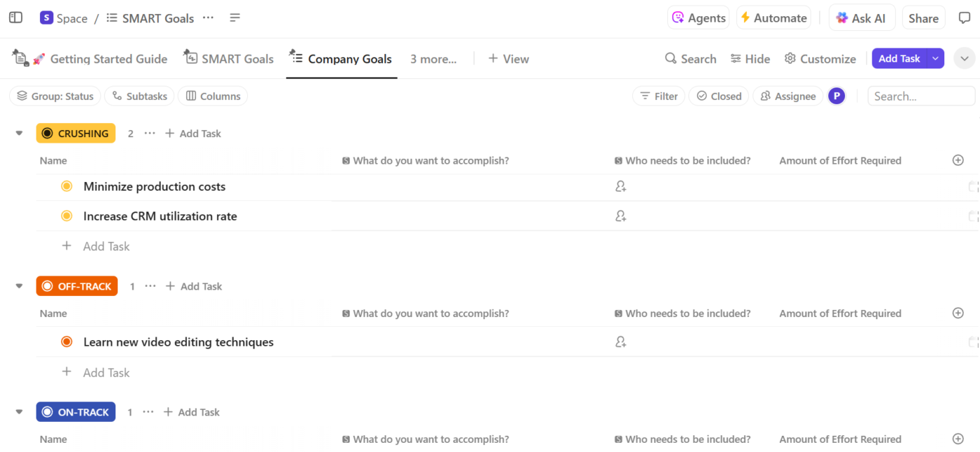The width and height of the screenshot is (980, 452).
Task: Click OFF-TRACK's What do you want to accomplish header
Action: click(426, 313)
